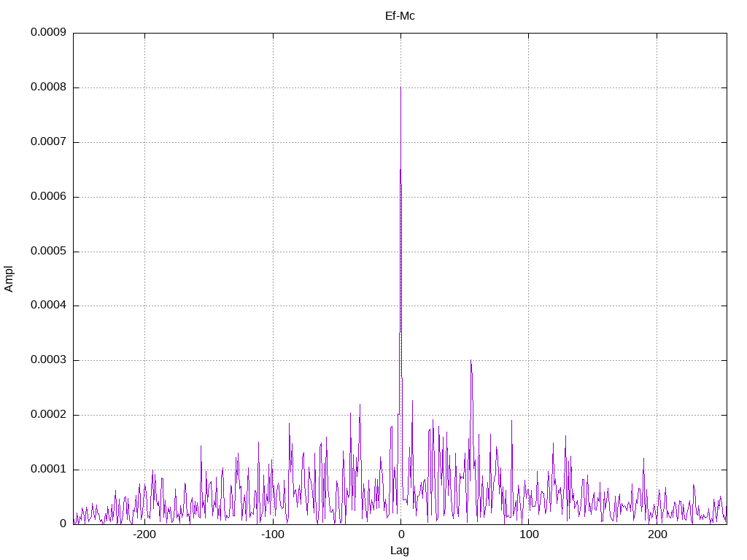Click the 0 tick label on x-axis

point(400,534)
